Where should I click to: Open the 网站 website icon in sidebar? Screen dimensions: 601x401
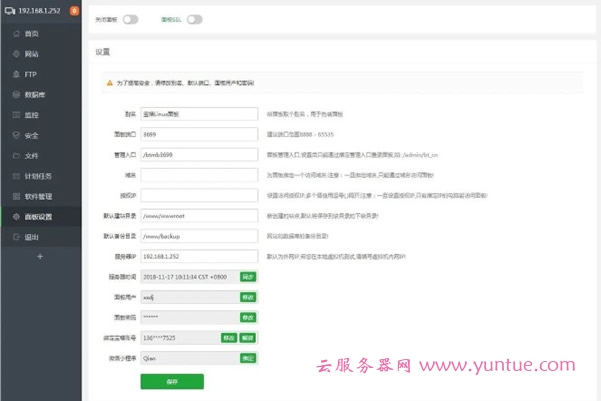(x=14, y=53)
